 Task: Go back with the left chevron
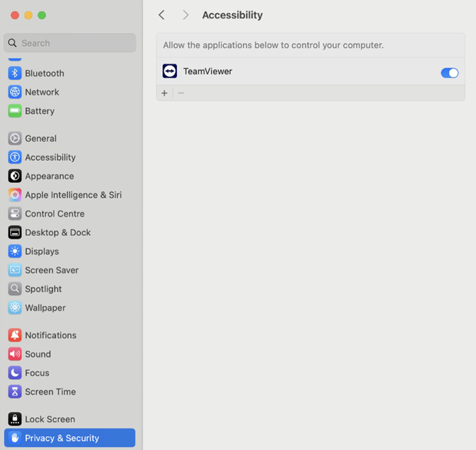tap(162, 15)
